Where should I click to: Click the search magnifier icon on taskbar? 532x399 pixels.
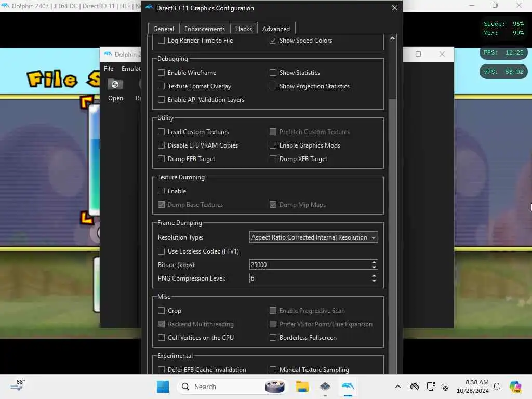185,387
